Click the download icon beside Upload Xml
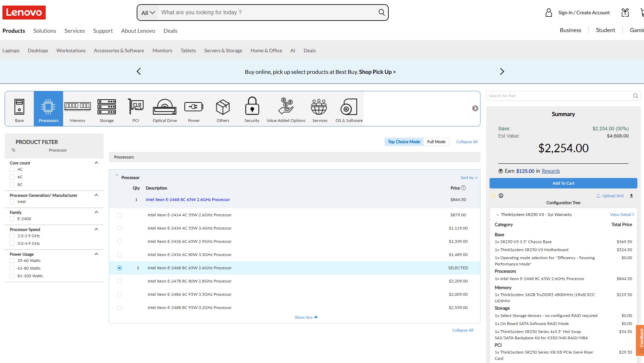Viewport: 644px width, 363px height. pyautogui.click(x=631, y=196)
